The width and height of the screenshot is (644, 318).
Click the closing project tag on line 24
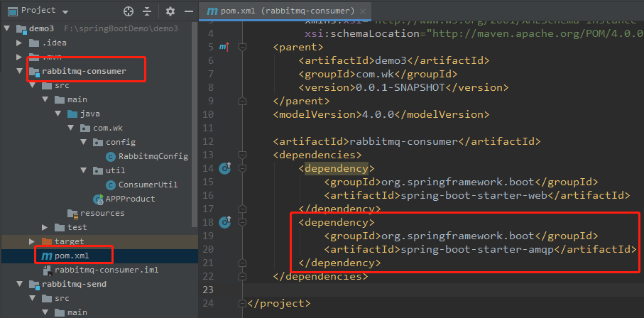tap(279, 303)
